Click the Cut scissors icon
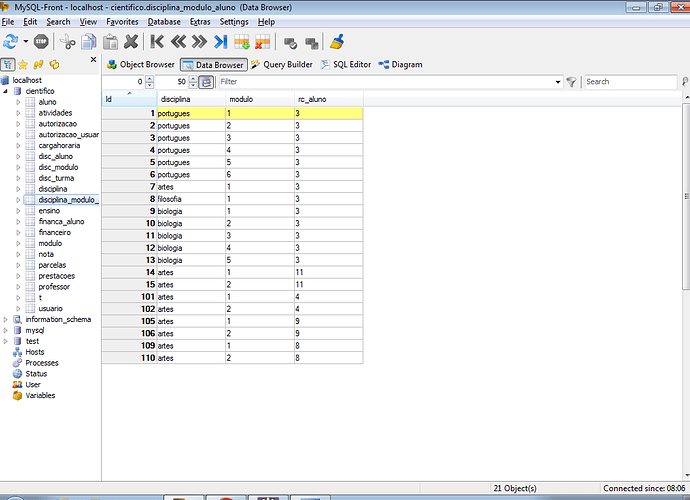Screen dimensions: 690x500 (67, 42)
